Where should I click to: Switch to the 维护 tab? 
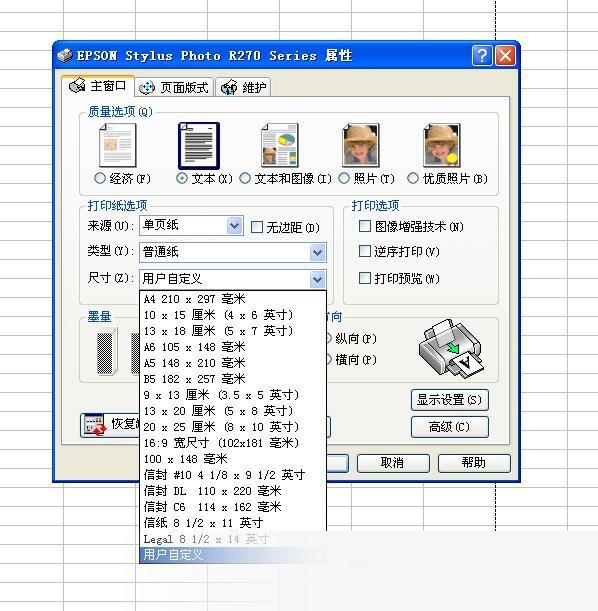point(243,87)
